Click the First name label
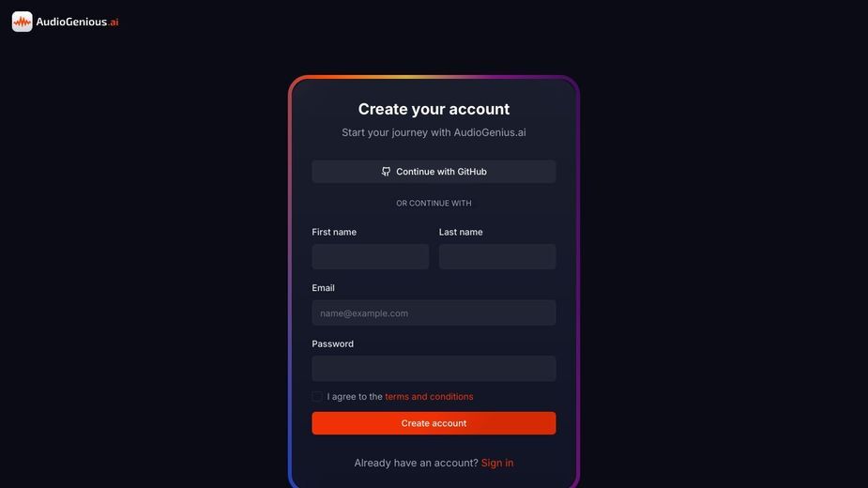Image resolution: width=868 pixels, height=488 pixels. pyautogui.click(x=334, y=232)
